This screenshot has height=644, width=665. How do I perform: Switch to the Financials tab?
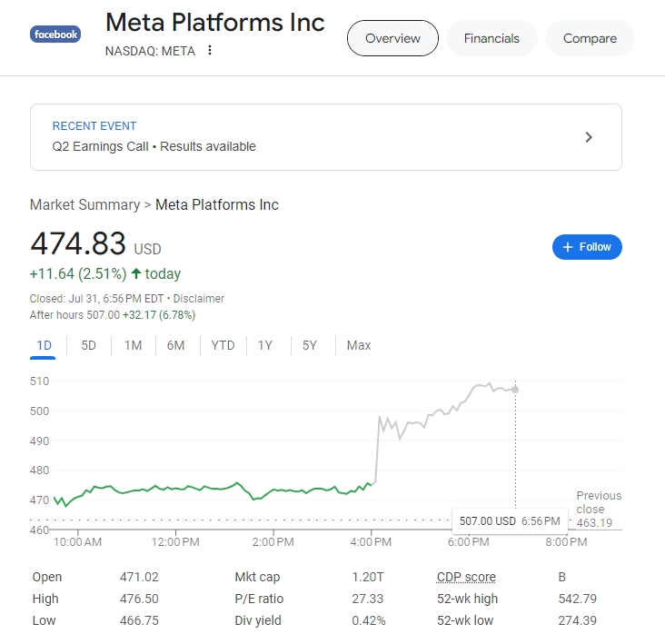click(x=491, y=38)
